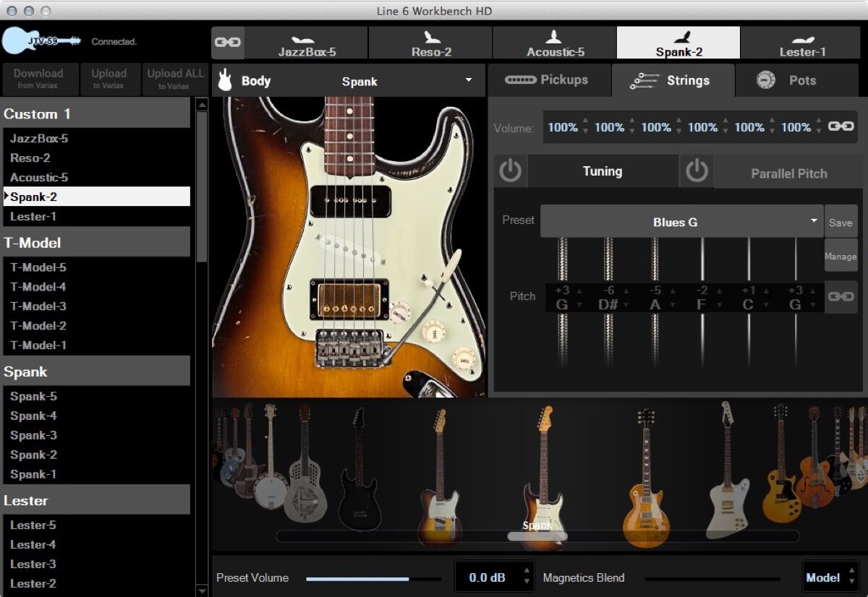Click the body guitar icon next to Body
The width and height of the screenshot is (868, 597).
pyautogui.click(x=225, y=80)
